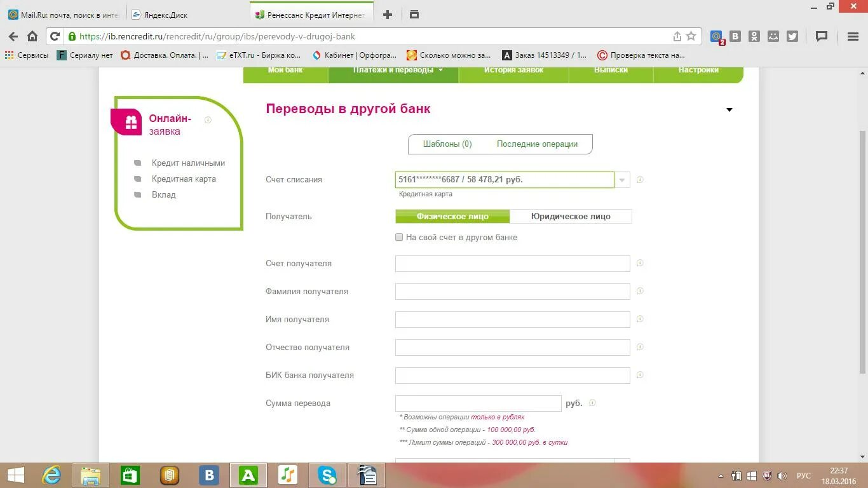Open Internet Explorer from taskbar
Viewport: 868px width, 488px height.
[51, 475]
